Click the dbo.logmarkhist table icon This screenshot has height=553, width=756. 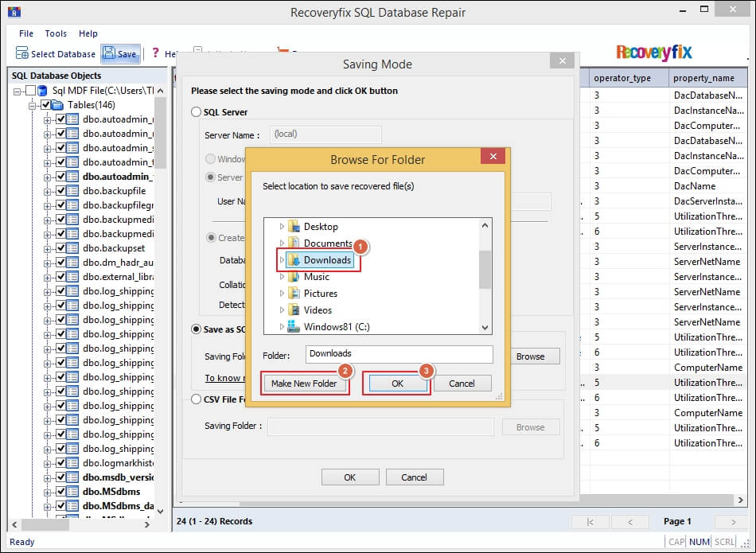click(x=72, y=463)
